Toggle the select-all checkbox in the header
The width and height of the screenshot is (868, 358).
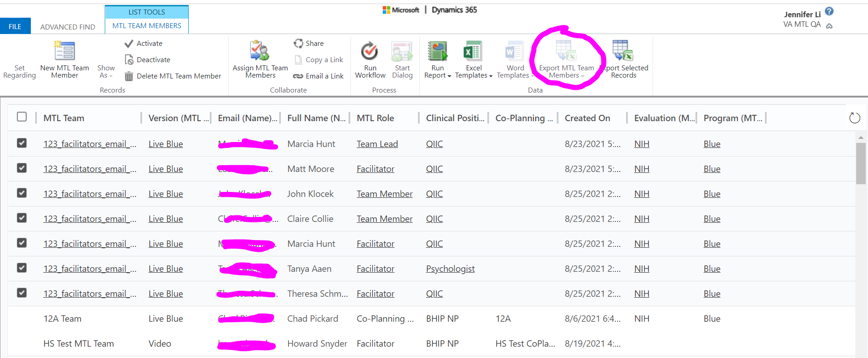[22, 117]
